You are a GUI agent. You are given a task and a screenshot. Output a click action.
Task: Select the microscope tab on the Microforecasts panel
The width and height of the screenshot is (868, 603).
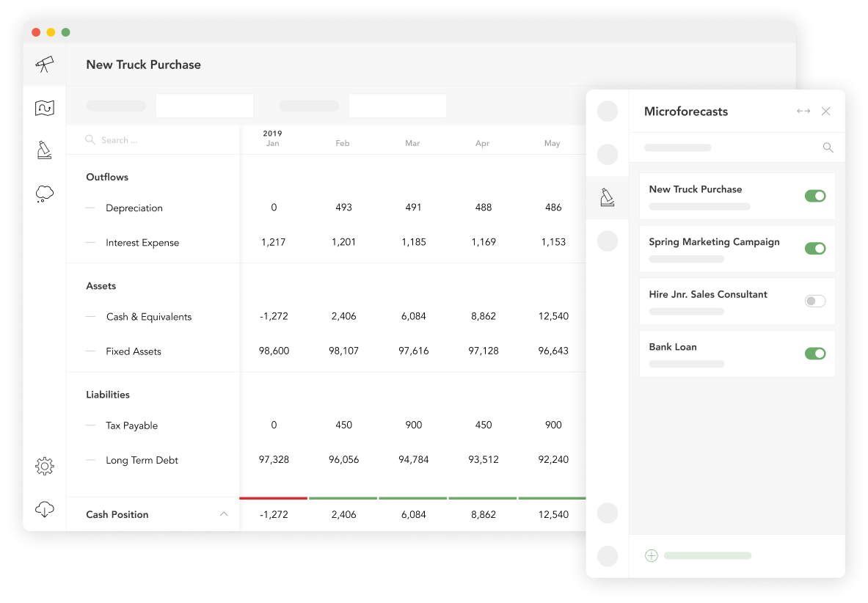(607, 196)
